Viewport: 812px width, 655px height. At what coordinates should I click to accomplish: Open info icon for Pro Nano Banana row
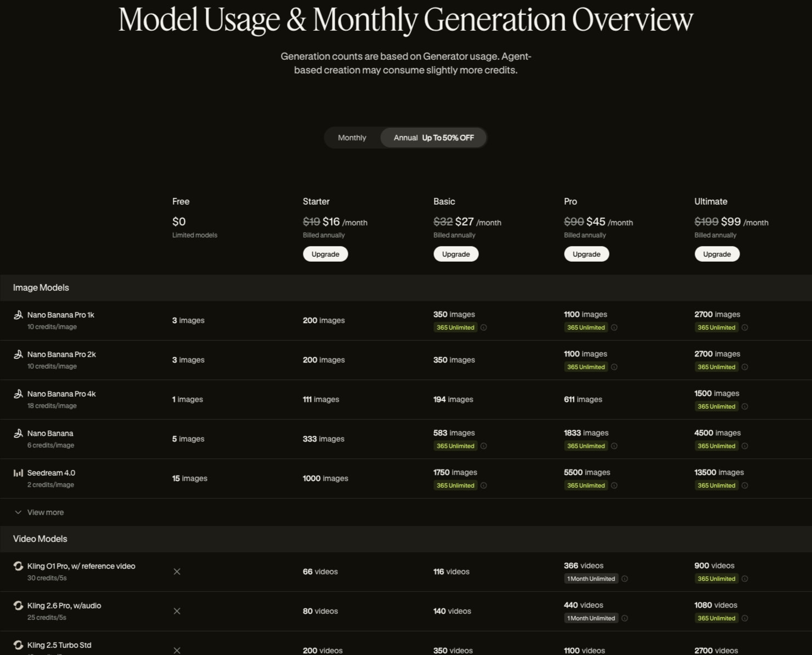coord(614,446)
